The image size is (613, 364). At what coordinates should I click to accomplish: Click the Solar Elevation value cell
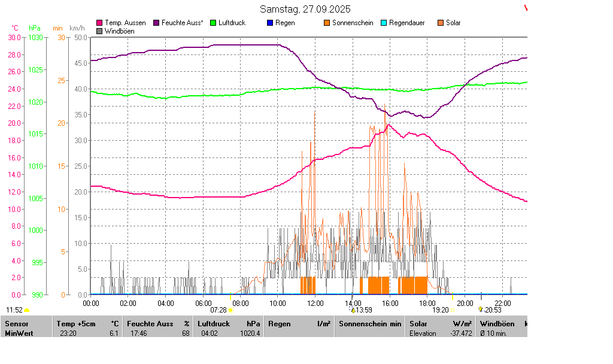point(441,333)
